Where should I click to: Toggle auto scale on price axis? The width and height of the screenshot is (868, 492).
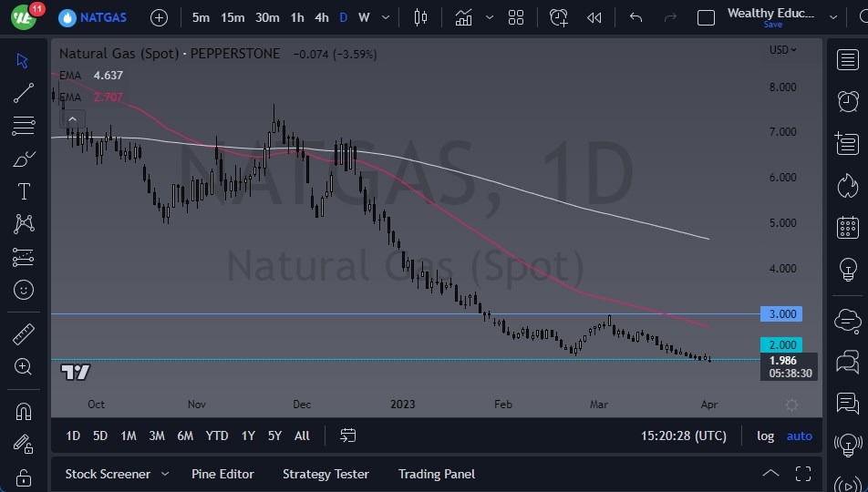[x=800, y=436]
